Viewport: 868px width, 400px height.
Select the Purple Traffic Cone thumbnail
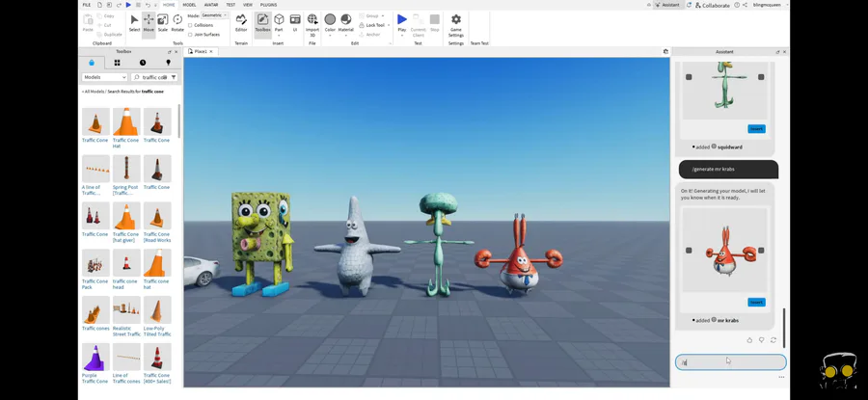coord(95,357)
